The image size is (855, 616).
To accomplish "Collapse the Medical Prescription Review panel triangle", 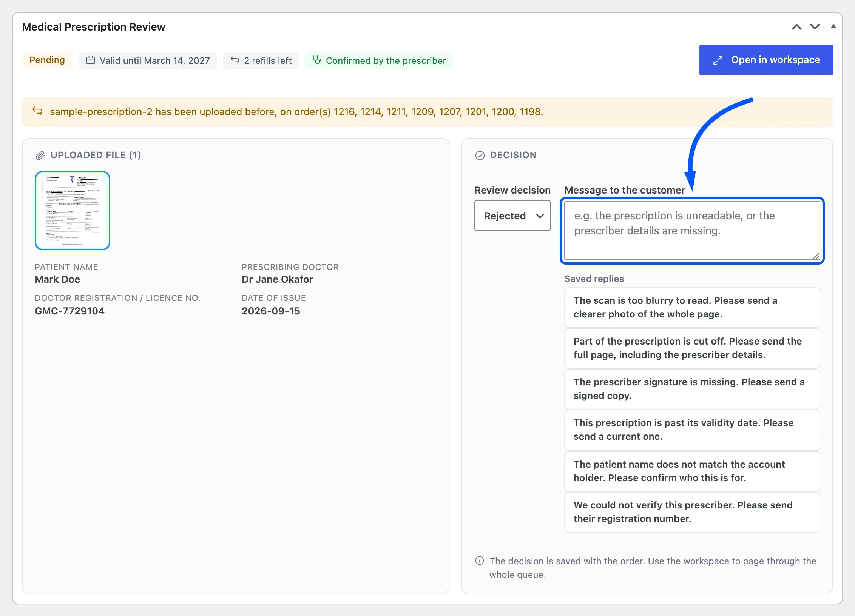I will click(x=833, y=26).
